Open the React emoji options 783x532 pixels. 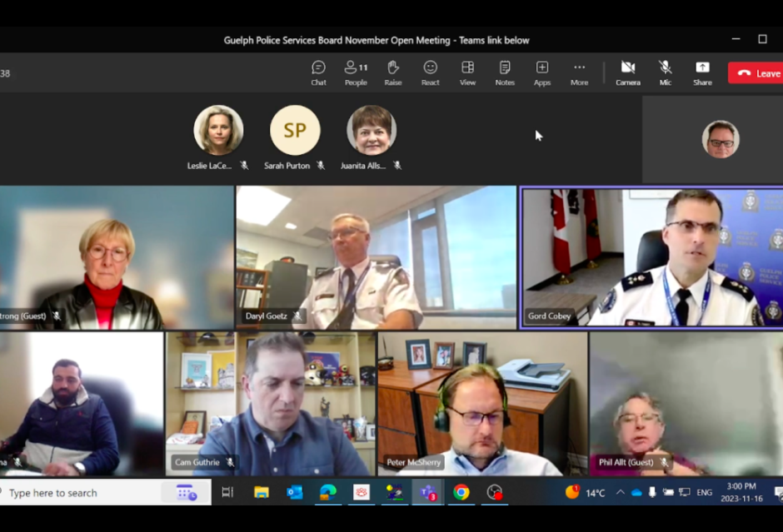coord(430,72)
